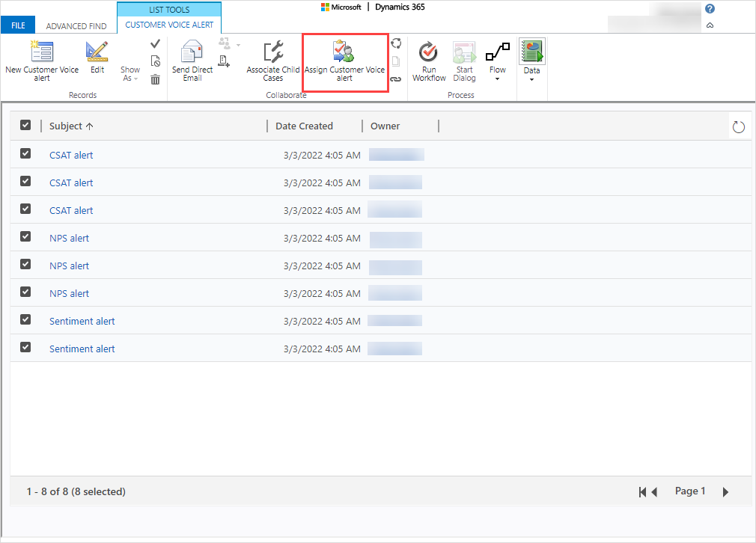Click the share circular icon beside Assign
The image size is (756, 543).
pos(396,43)
